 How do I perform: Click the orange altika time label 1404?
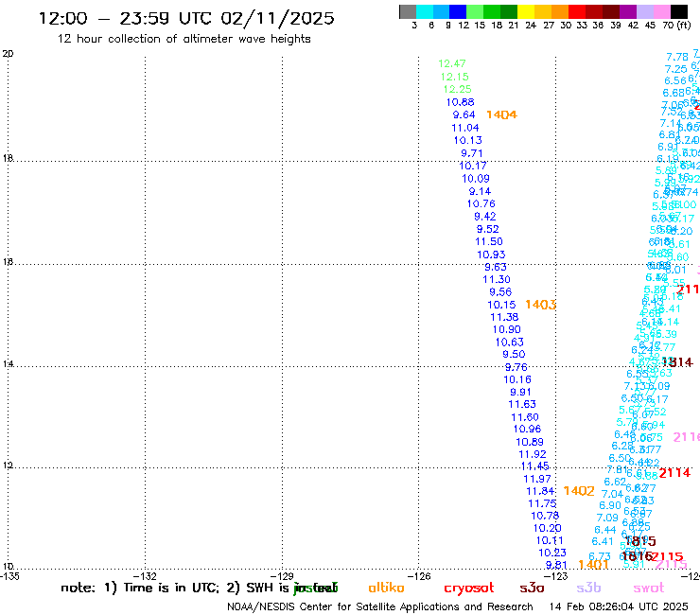click(501, 114)
